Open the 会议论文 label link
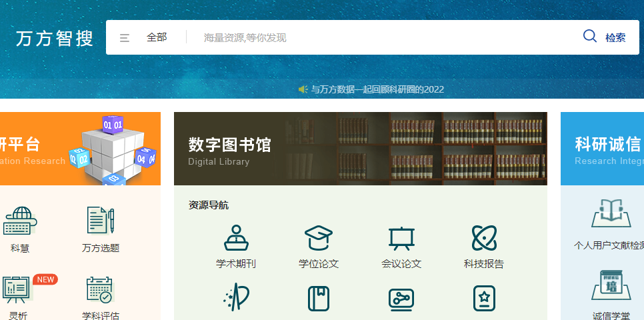Viewport: 644px width, 320px height. [401, 264]
